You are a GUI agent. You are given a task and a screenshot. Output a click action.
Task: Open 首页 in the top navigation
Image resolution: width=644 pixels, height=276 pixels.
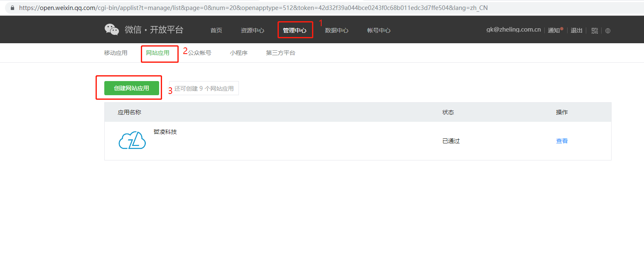tap(216, 30)
